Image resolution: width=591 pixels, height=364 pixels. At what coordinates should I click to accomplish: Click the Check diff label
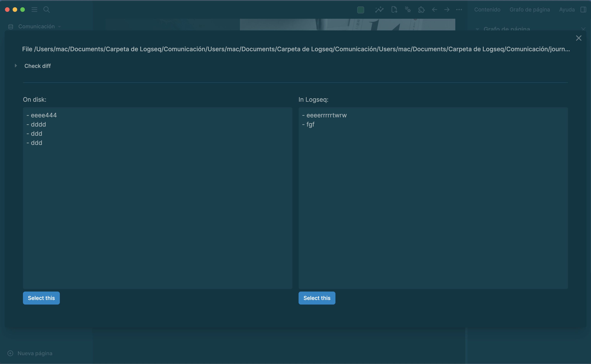click(x=37, y=66)
